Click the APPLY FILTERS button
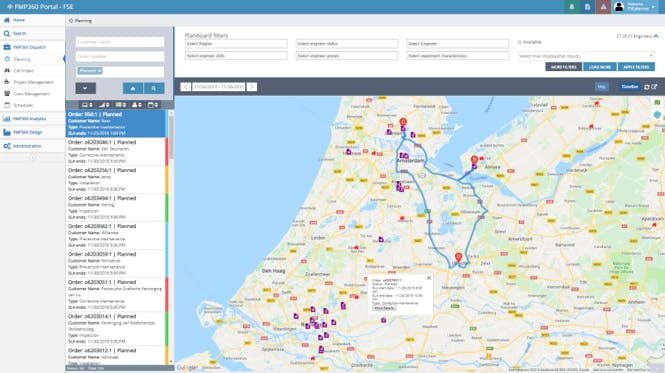Image resolution: width=665 pixels, height=373 pixels. pos(636,67)
